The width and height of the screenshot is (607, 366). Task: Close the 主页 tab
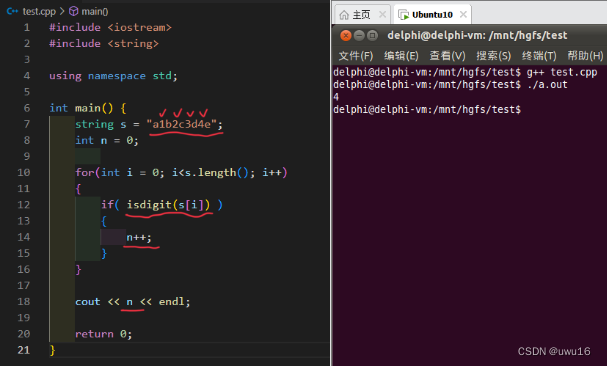click(x=382, y=14)
